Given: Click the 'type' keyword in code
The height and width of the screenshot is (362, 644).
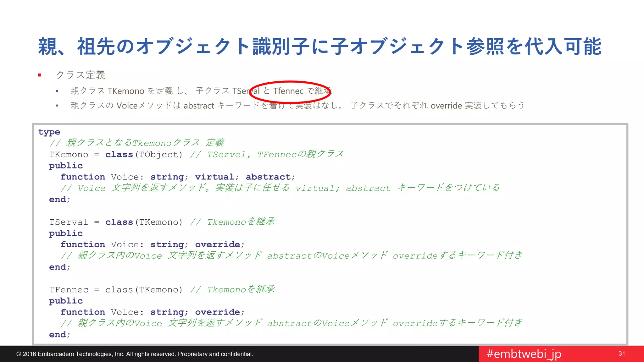Looking at the screenshot, I should [49, 132].
